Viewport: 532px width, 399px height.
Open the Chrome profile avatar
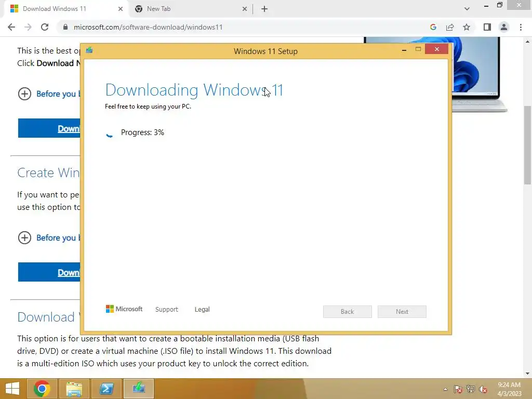tap(504, 27)
